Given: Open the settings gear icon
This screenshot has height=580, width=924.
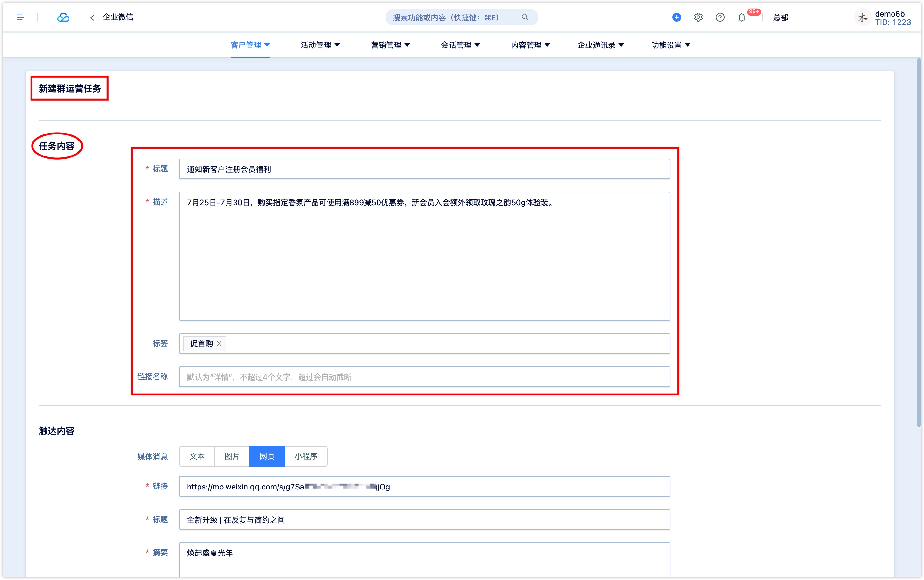Looking at the screenshot, I should tap(698, 17).
